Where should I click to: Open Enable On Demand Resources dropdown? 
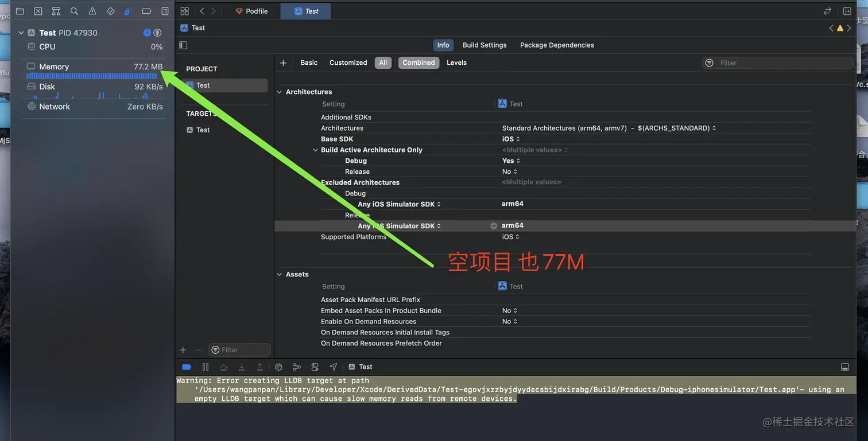pyautogui.click(x=510, y=322)
